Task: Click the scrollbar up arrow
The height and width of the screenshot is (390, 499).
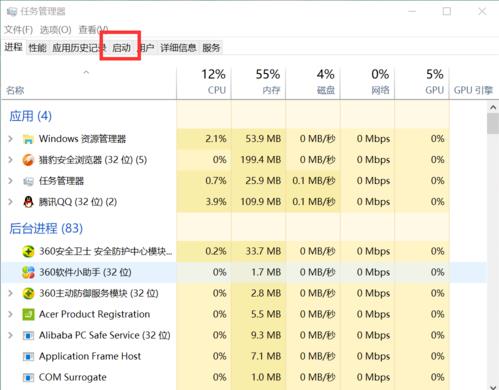Action: point(493,107)
